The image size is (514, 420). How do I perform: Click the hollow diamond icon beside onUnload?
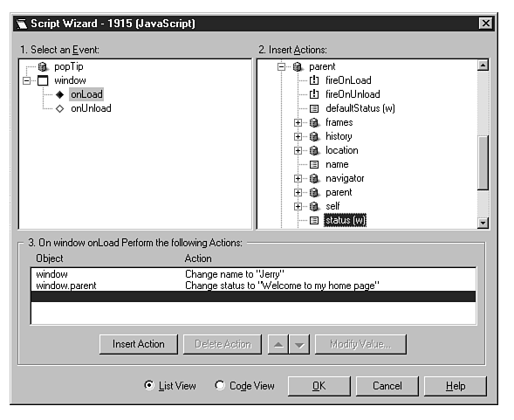[x=59, y=108]
